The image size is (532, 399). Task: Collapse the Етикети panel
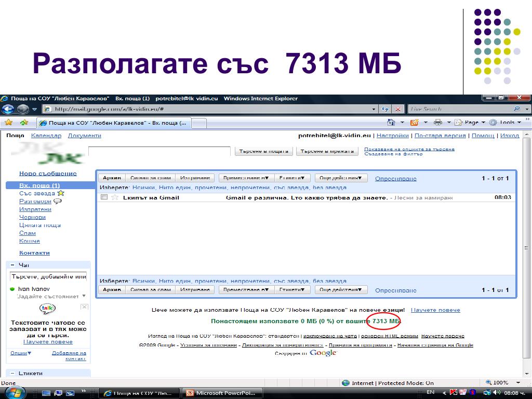12,373
